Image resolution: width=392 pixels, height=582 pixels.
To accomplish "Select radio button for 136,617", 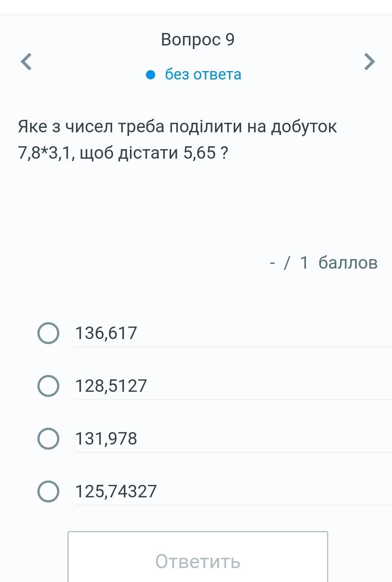I will click(48, 333).
